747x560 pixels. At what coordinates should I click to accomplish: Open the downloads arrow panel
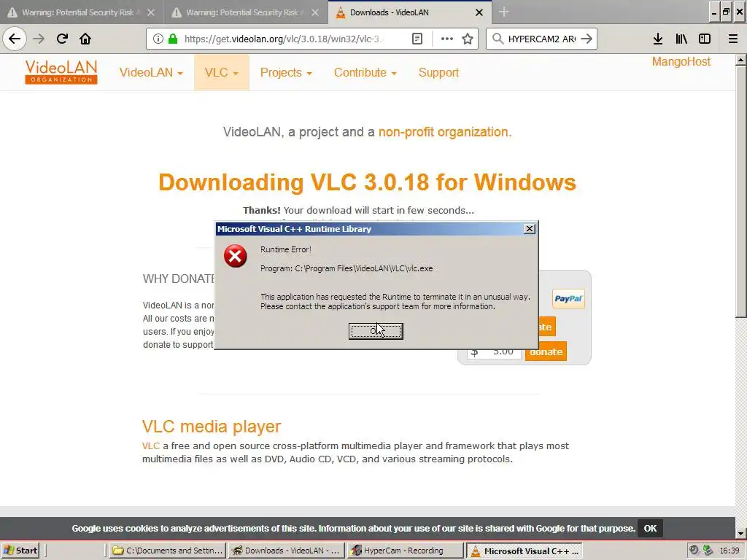pyautogui.click(x=658, y=39)
